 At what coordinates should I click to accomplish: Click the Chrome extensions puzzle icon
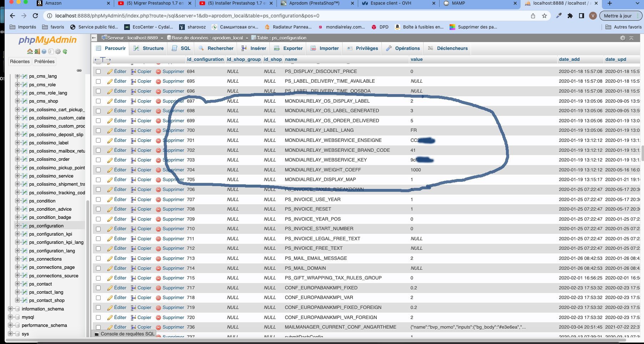(570, 16)
